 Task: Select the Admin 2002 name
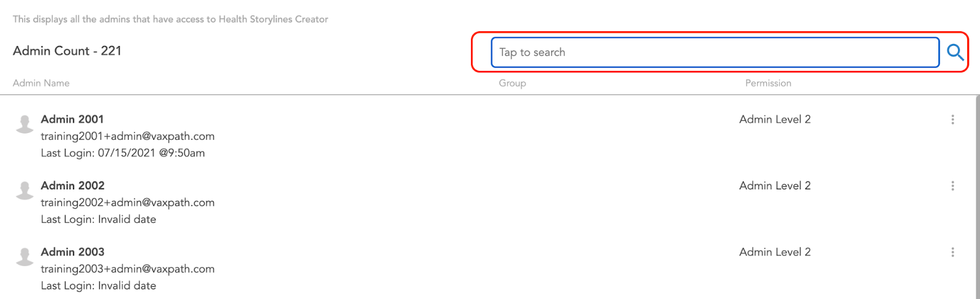72,186
